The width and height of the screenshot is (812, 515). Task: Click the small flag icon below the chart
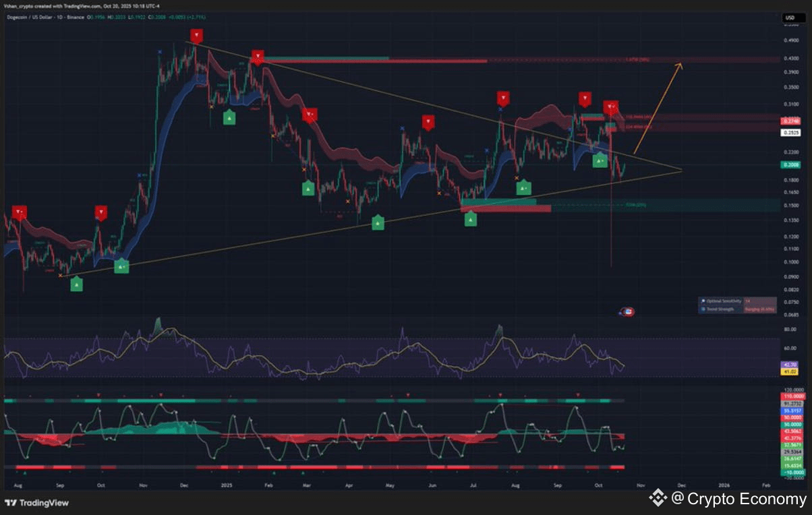click(x=627, y=311)
